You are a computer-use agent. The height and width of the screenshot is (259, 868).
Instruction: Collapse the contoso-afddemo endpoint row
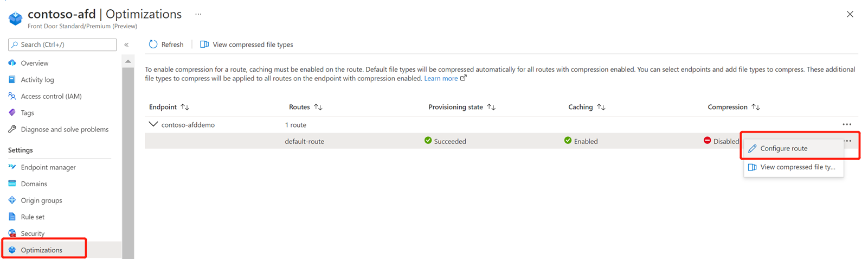coord(153,124)
